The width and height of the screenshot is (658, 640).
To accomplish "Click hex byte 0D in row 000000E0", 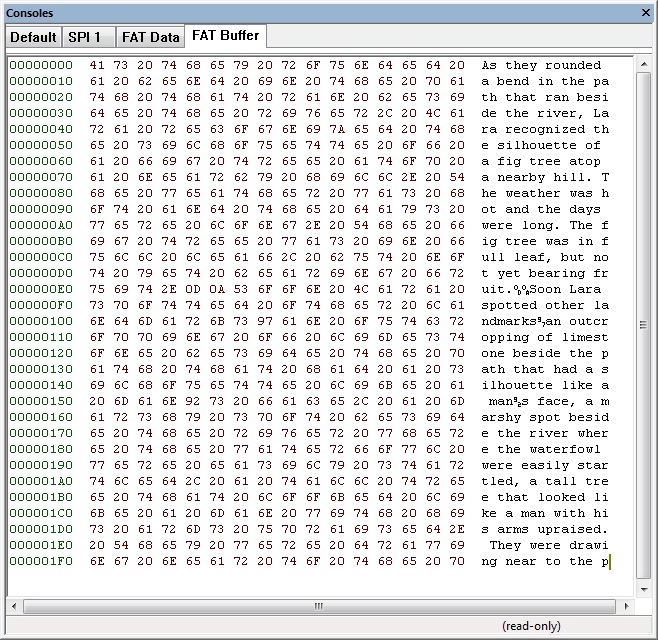I will [193, 289].
